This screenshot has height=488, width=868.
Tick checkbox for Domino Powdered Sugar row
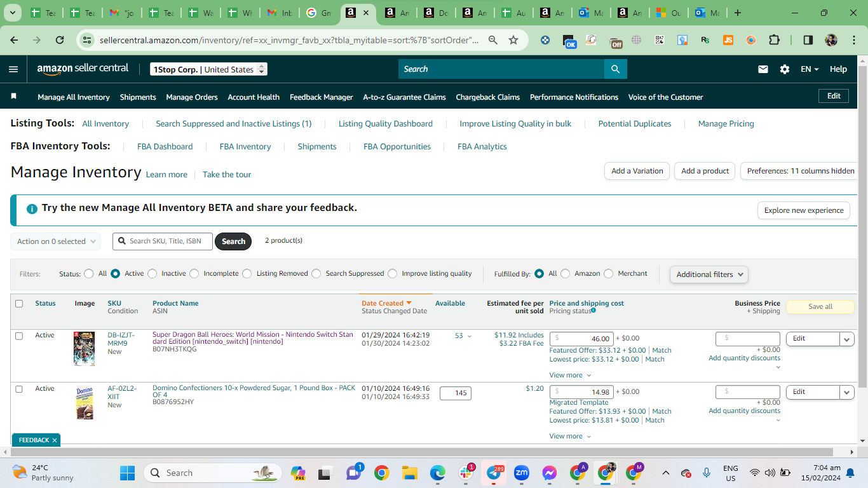(19, 389)
